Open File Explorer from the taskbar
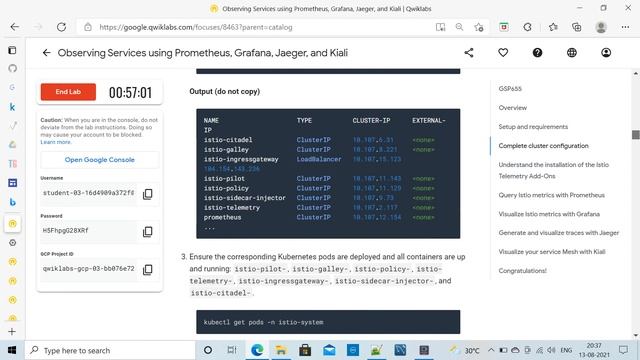 (x=281, y=350)
